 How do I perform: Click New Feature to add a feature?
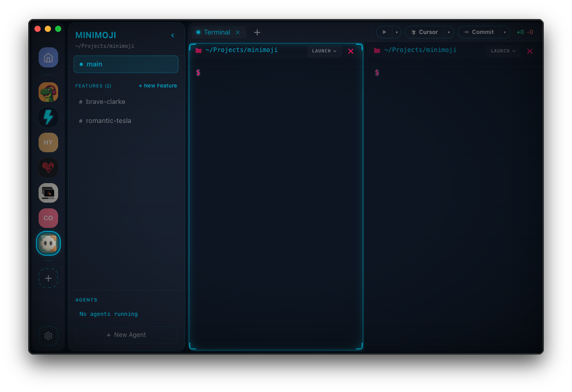(157, 85)
